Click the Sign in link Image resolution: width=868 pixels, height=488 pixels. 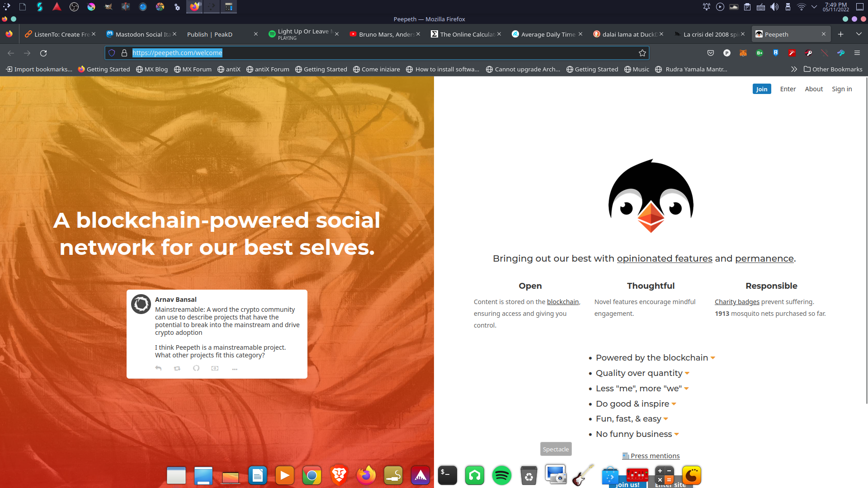coord(842,89)
